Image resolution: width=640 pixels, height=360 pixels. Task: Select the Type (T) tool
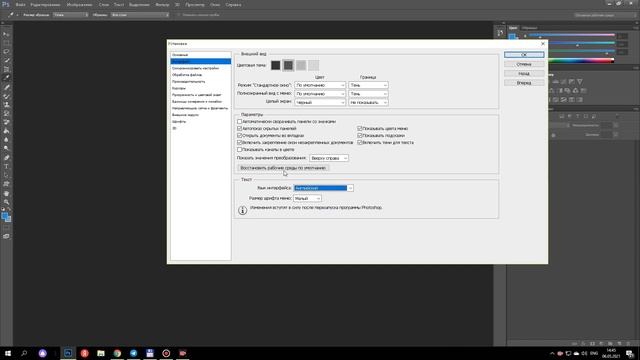[6, 167]
